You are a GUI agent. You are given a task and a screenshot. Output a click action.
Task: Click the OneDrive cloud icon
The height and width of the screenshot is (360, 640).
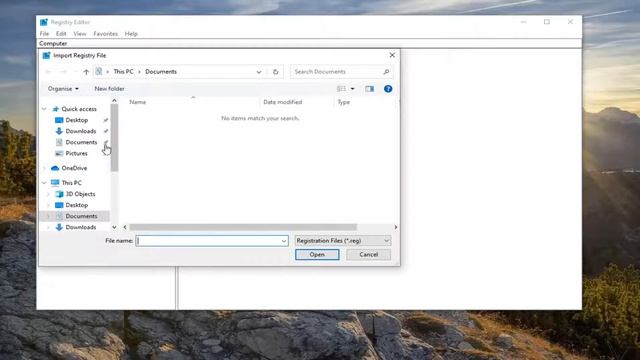tap(55, 168)
